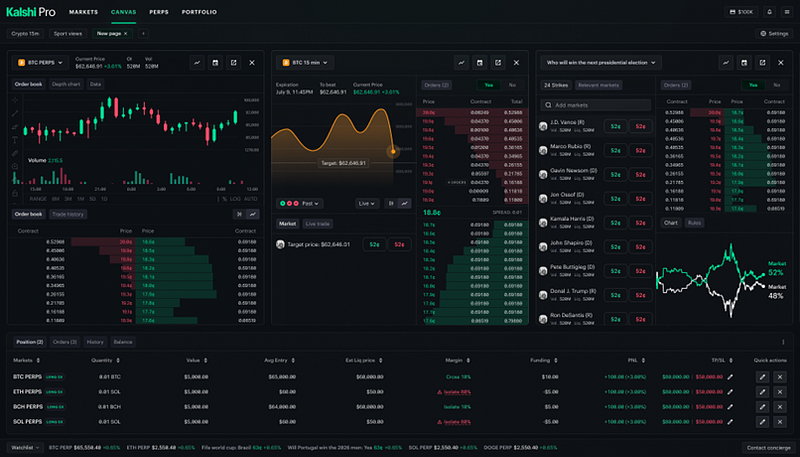Click calendar icon in BTC PERPS panel header
Image resolution: width=800 pixels, height=457 pixels.
pos(215,63)
